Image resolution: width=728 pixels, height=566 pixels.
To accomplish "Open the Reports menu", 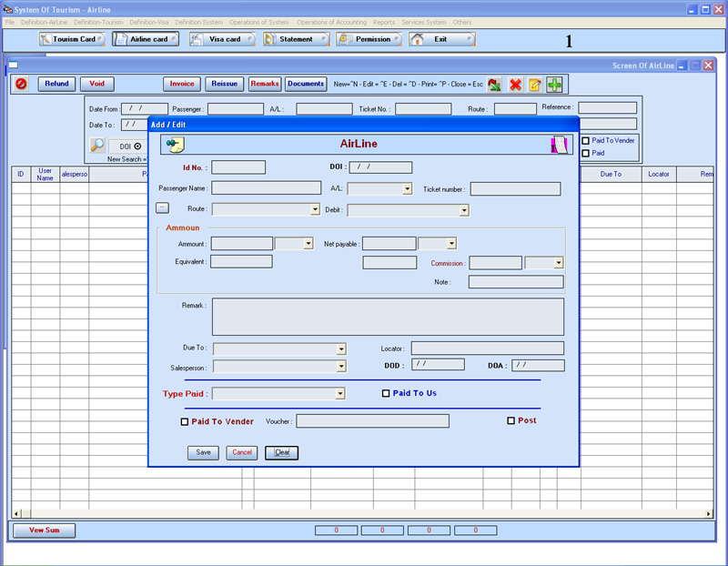I will pyautogui.click(x=383, y=22).
